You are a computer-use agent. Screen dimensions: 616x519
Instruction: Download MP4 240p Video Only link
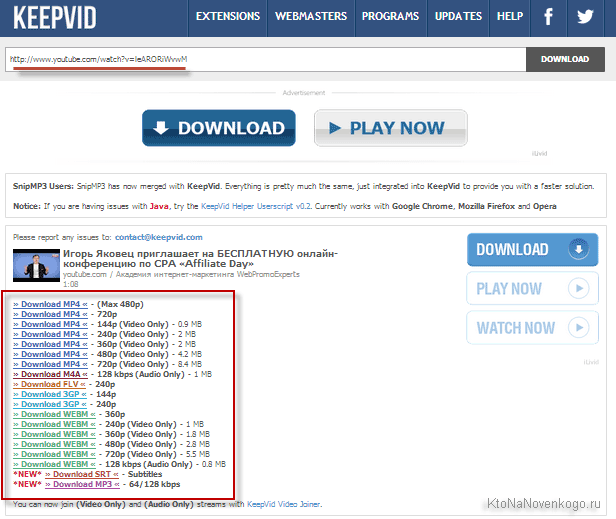click(50, 334)
